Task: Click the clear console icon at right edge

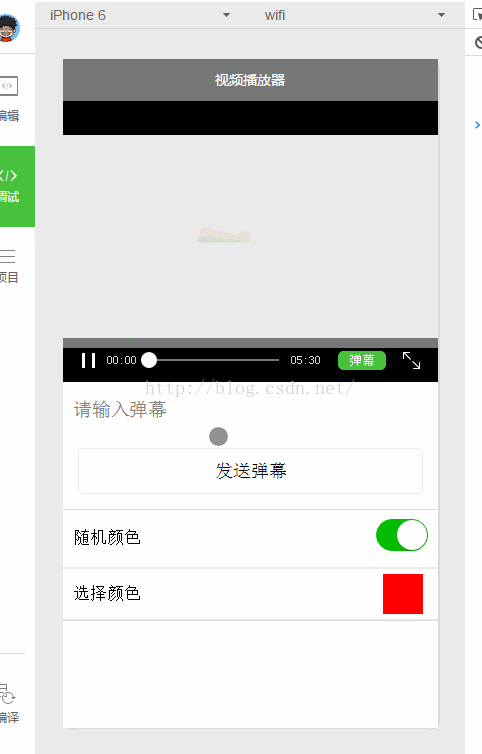Action: coord(478,43)
